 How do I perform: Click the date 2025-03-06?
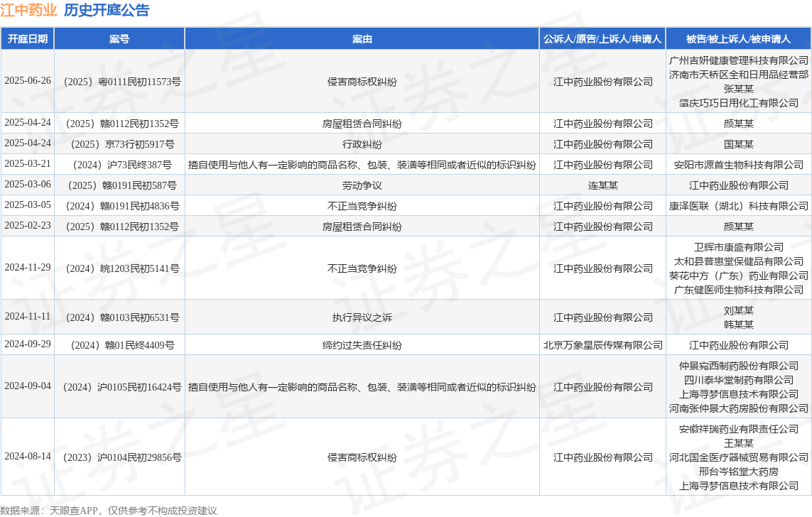[x=28, y=185]
